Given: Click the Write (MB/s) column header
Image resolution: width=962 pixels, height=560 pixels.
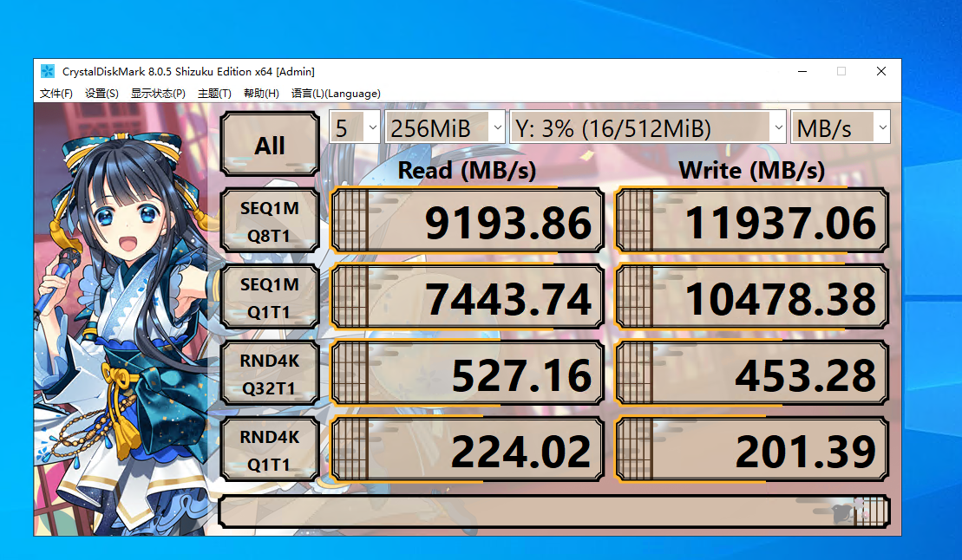Looking at the screenshot, I should point(752,171).
